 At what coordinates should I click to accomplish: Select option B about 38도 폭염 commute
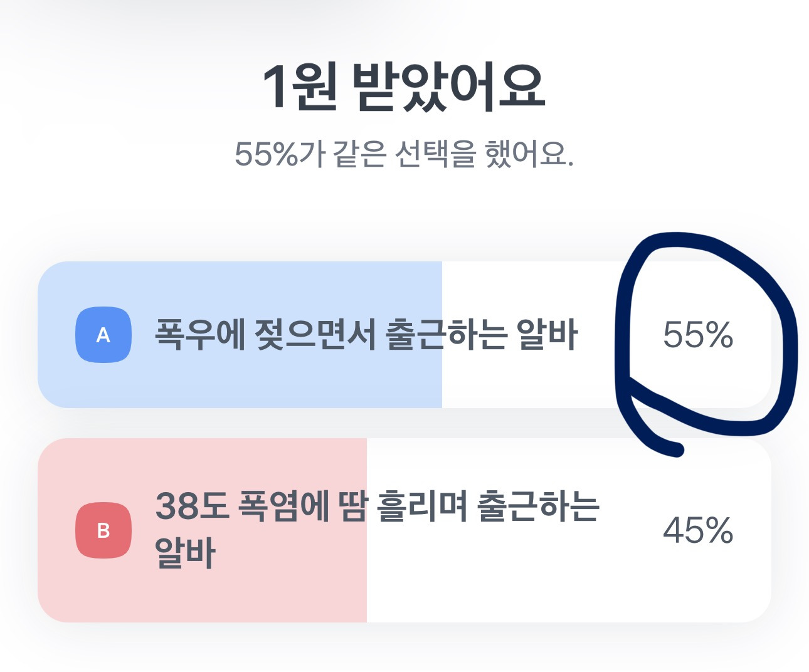[x=376, y=530]
